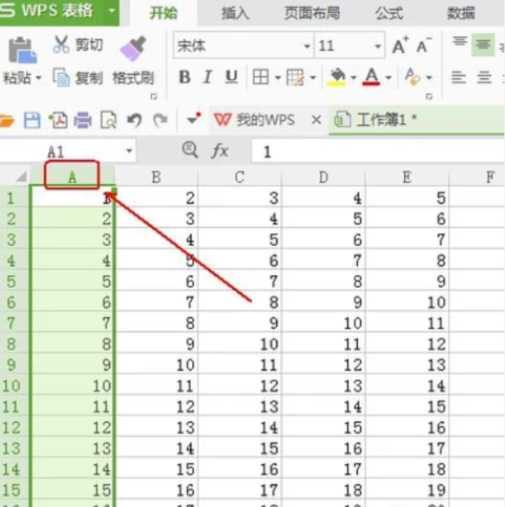Viewport: 505px width, 507px height.
Task: Open font group dialog launcher
Action: click(x=429, y=97)
